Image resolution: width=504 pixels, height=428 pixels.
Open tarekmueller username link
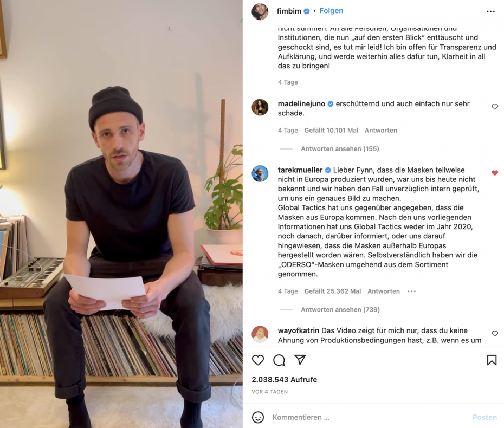[x=300, y=170]
